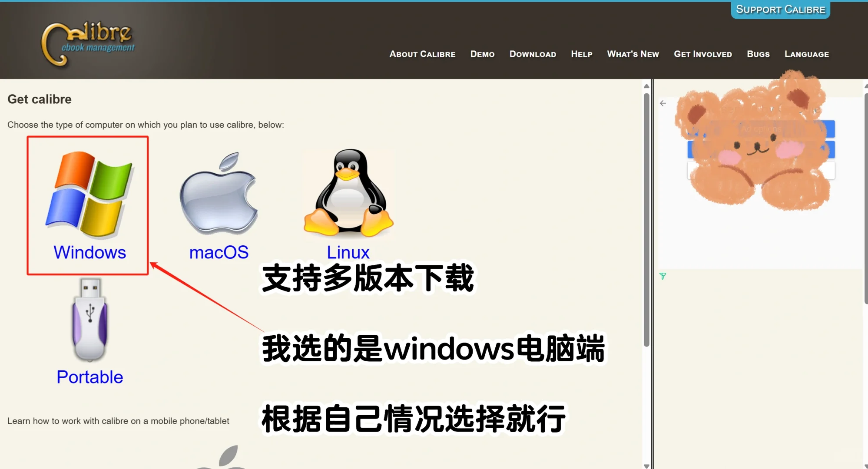Click the Support Calibre button

click(x=780, y=10)
